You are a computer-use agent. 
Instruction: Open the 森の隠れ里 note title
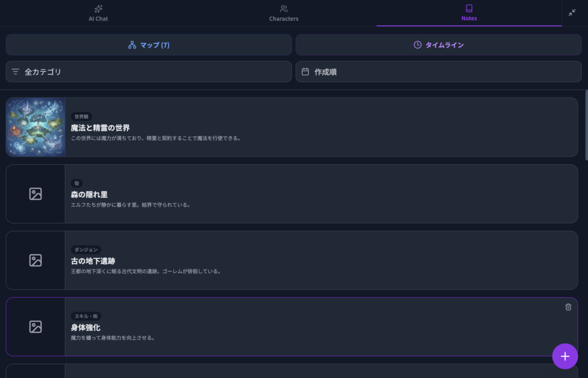(89, 195)
